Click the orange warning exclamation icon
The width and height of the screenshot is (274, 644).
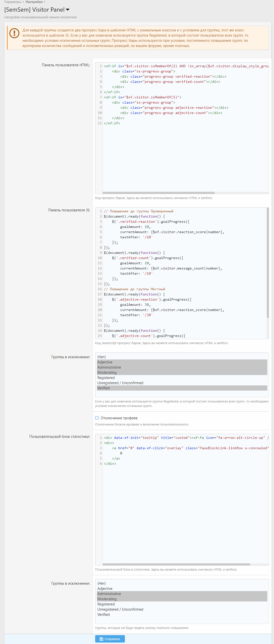tap(14, 33)
